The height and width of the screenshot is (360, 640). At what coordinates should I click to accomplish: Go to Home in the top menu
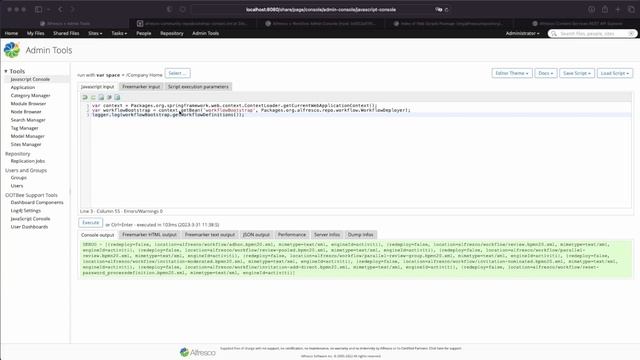[11, 33]
